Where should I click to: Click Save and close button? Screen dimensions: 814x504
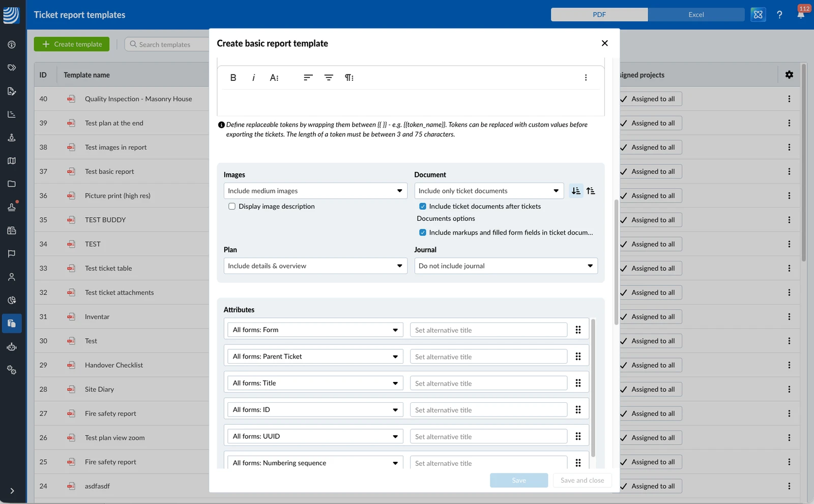[x=583, y=480]
